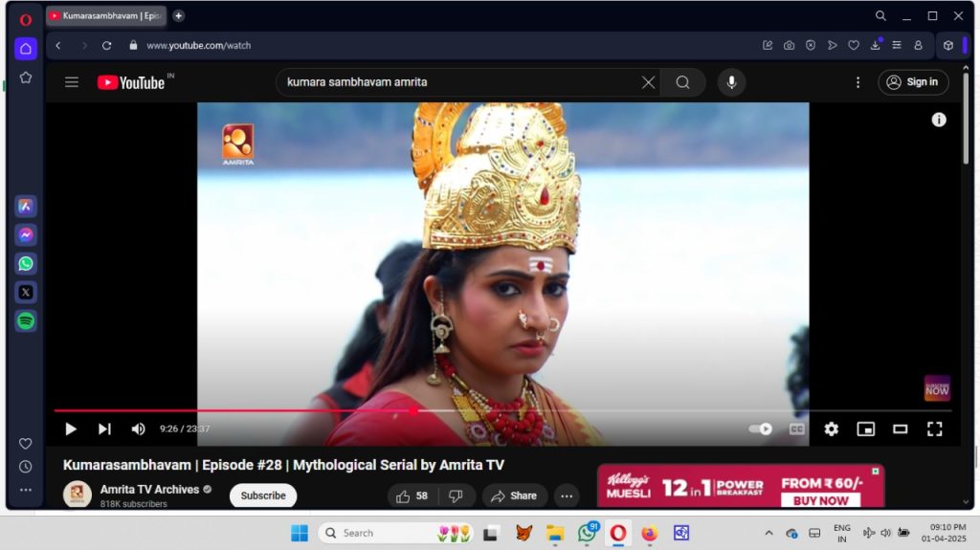This screenshot has width=980, height=550.
Task: Like the video (58 likes)
Action: [412, 495]
